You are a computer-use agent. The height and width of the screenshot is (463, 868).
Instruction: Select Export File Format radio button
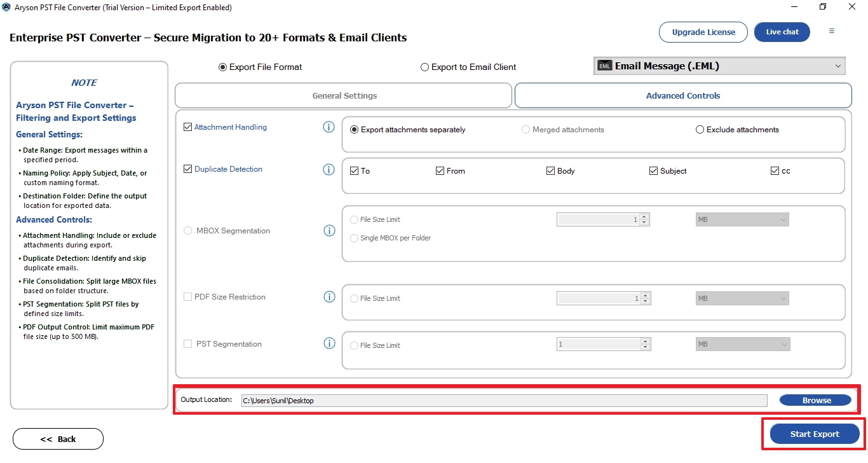click(x=222, y=67)
